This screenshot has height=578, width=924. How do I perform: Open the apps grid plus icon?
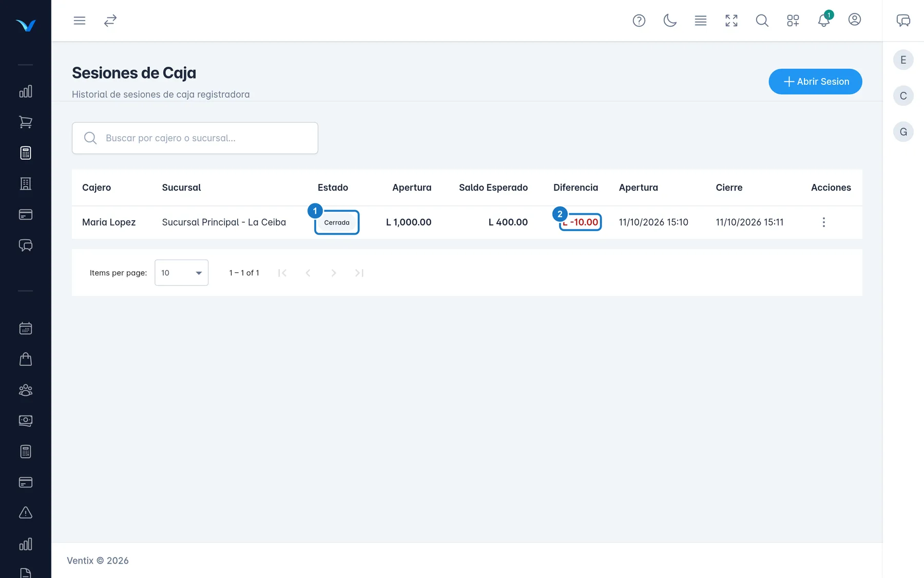tap(793, 21)
